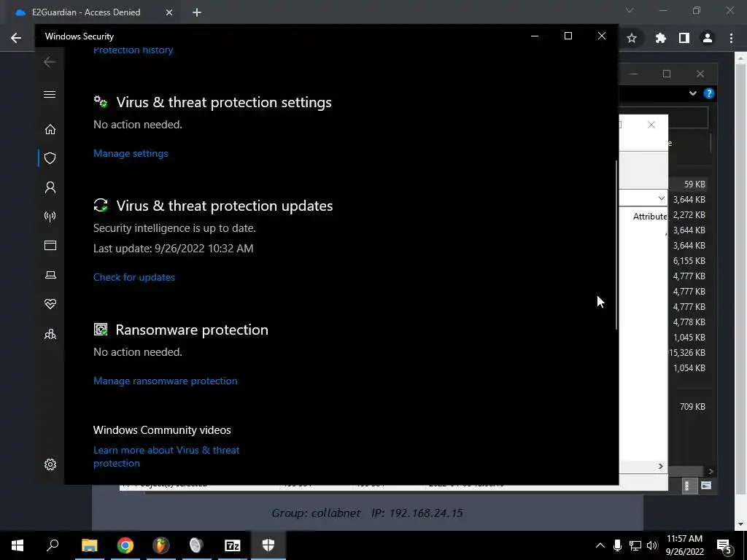Select the 709 KB size entry
Screen dimensions: 747x560
692,407
